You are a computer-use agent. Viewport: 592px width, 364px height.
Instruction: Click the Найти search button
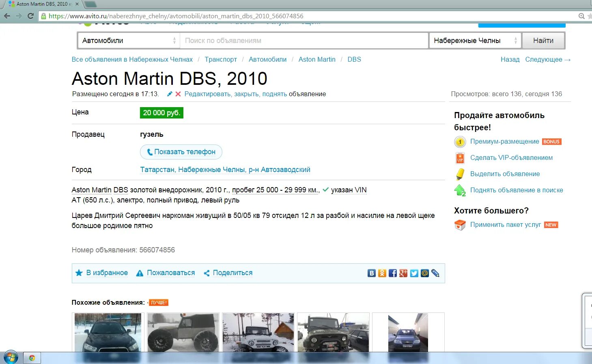[543, 41]
